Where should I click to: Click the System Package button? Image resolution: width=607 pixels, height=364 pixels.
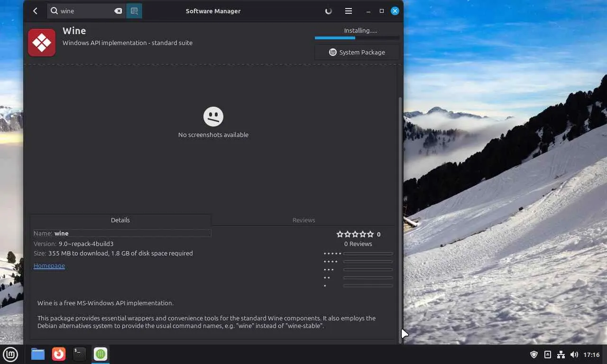[357, 52]
